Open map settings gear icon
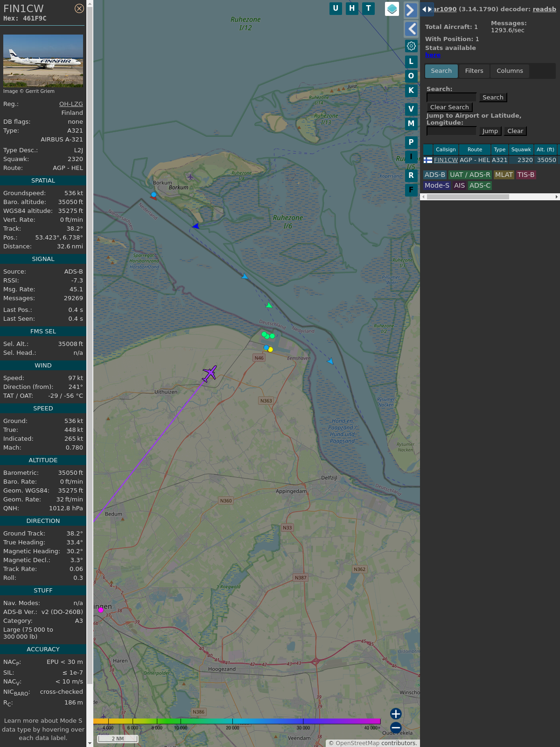 pyautogui.click(x=411, y=46)
